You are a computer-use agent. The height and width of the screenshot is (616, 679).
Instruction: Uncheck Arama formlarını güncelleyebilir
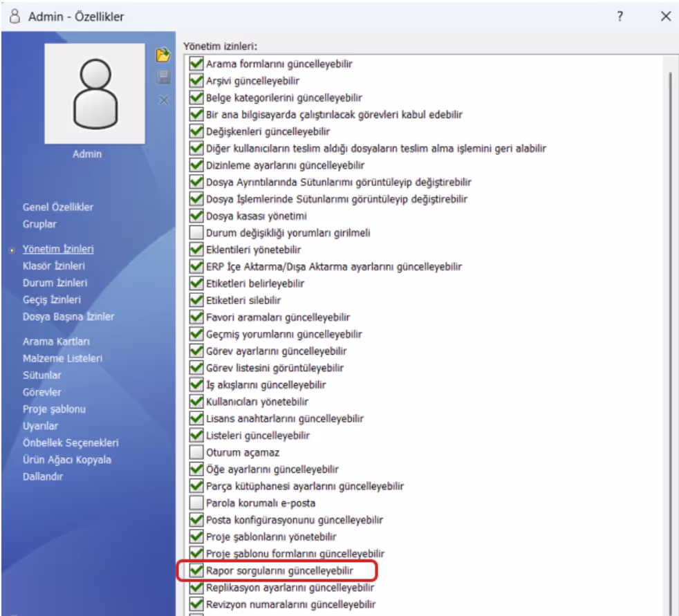tap(196, 64)
